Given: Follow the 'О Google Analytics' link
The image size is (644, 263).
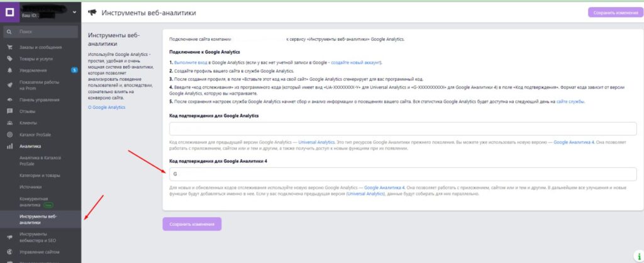Looking at the screenshot, I should [107, 108].
